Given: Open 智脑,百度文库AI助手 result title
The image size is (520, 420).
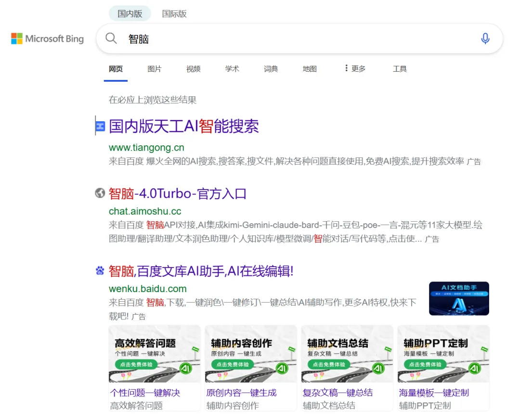Looking at the screenshot, I should 201,271.
